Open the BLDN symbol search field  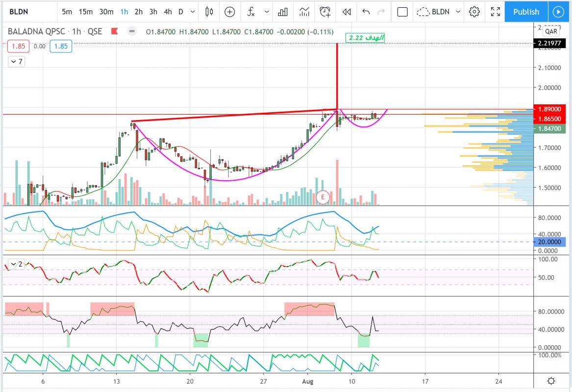[x=19, y=12]
